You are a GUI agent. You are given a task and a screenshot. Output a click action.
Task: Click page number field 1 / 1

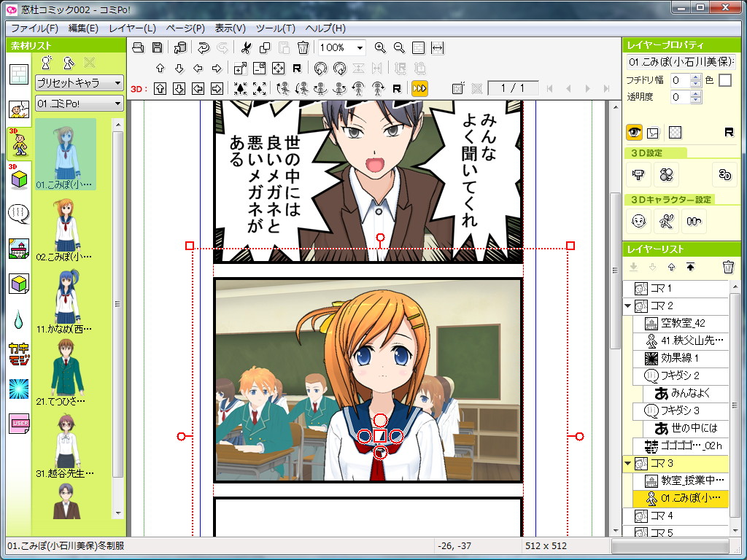513,88
